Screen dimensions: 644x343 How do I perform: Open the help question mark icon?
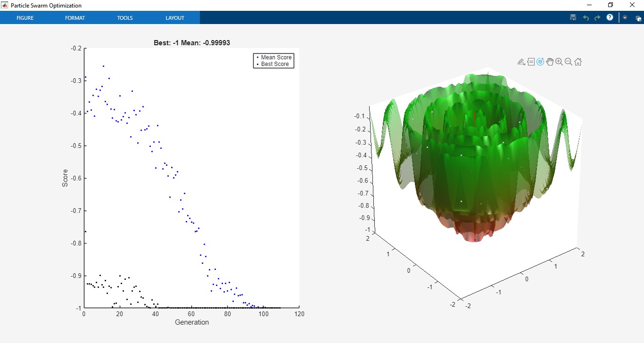[x=610, y=17]
